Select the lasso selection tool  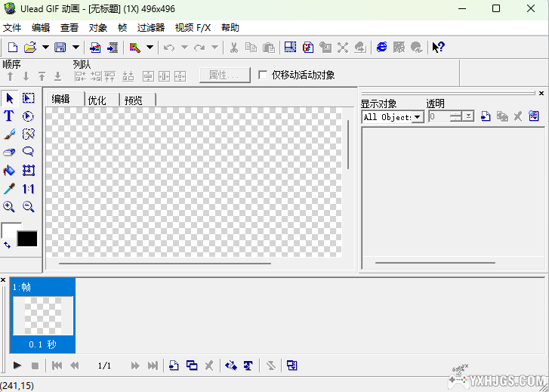[x=28, y=152]
